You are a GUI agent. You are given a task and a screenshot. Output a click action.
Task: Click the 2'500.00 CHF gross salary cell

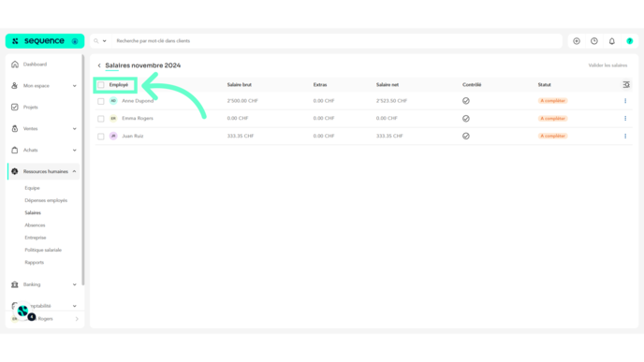click(242, 101)
